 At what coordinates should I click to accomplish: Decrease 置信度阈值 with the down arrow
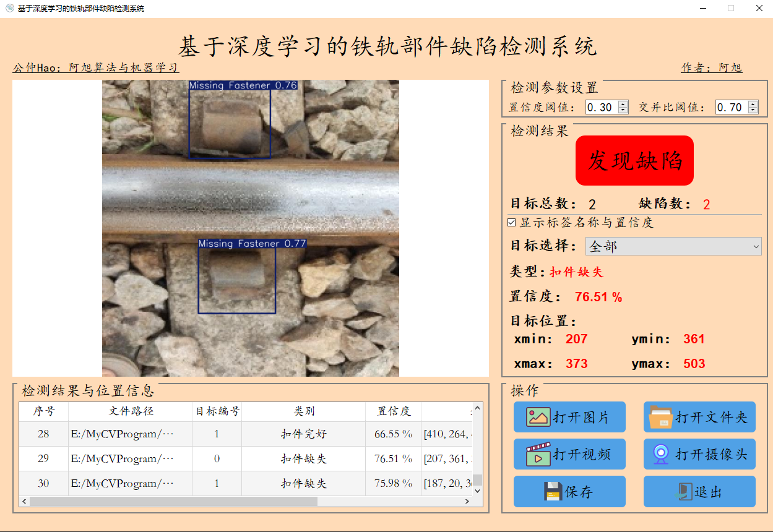[x=623, y=110]
